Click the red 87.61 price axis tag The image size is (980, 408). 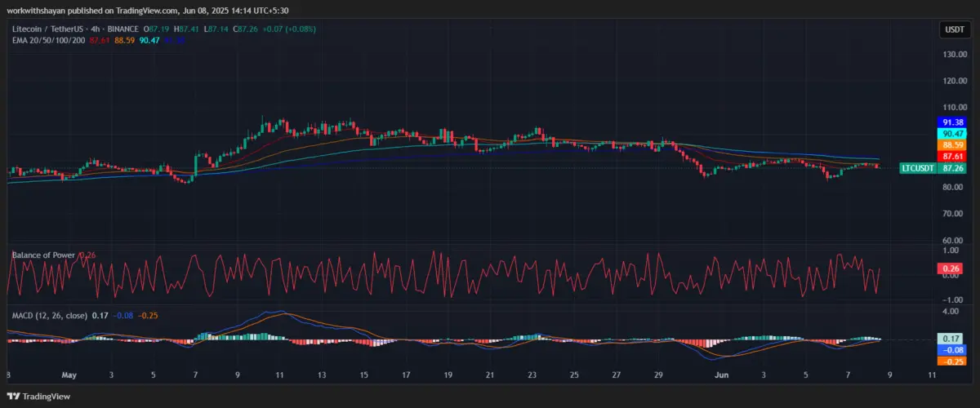953,156
